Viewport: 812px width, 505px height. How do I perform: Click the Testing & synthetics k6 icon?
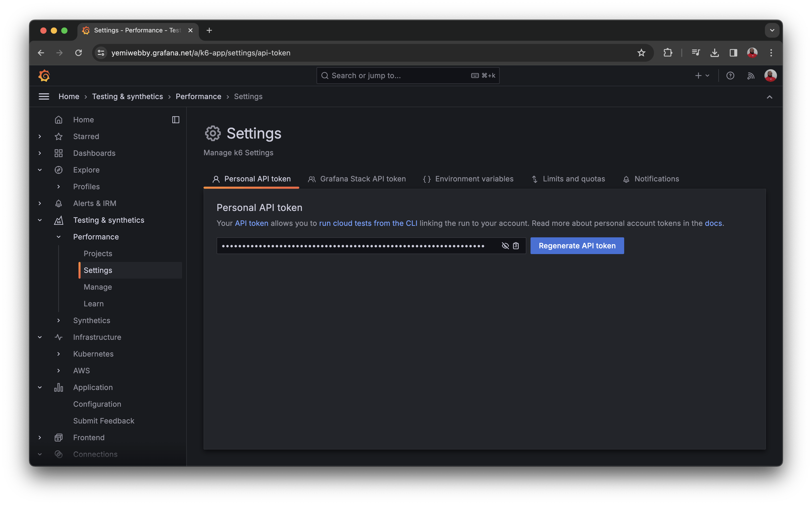(x=59, y=220)
